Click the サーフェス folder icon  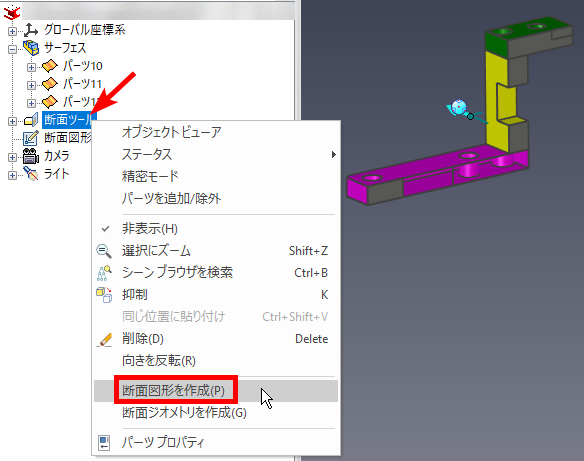coord(31,48)
